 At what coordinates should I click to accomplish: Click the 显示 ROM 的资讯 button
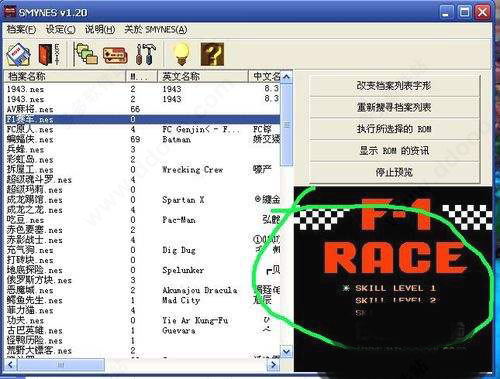(x=394, y=151)
